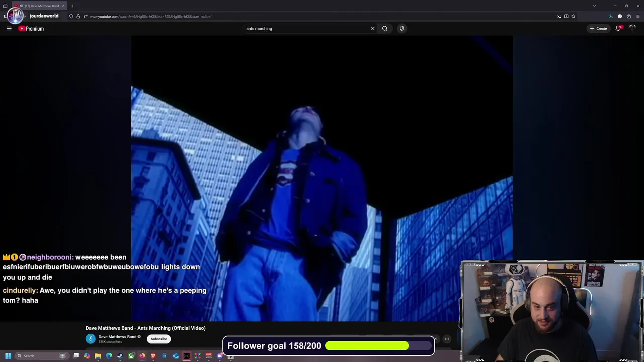The width and height of the screenshot is (644, 362).
Task: Go to YouTube Premium home logo
Action: tap(31, 29)
